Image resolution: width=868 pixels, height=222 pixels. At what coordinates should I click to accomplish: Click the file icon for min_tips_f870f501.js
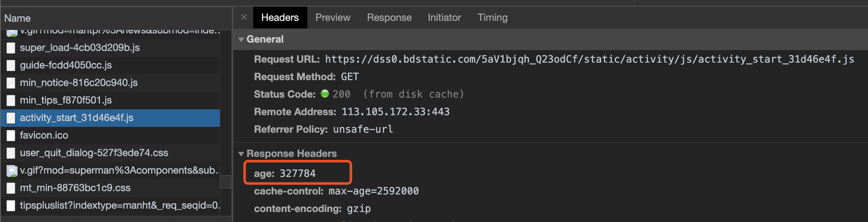click(11, 101)
